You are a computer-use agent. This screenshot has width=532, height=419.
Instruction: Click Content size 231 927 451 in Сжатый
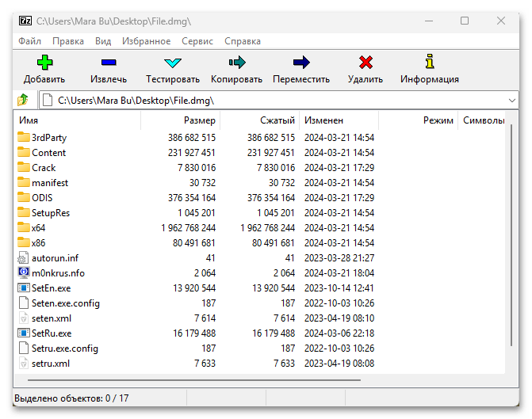click(271, 153)
